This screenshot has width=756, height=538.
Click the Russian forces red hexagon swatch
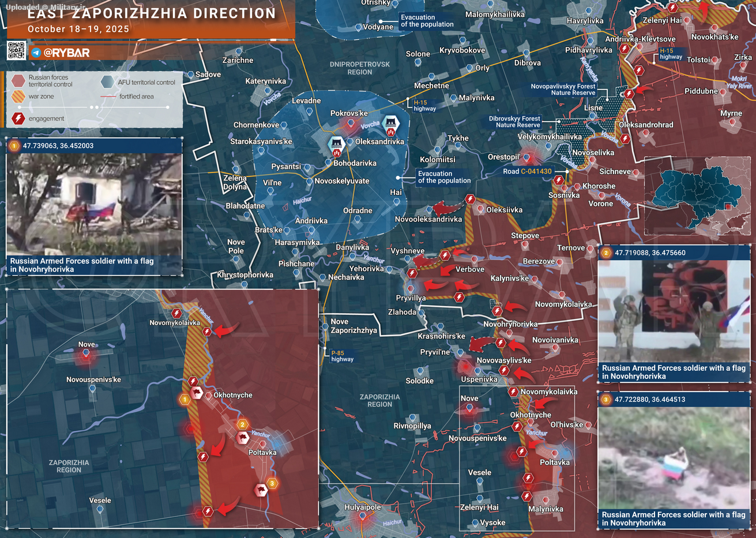coord(18,80)
